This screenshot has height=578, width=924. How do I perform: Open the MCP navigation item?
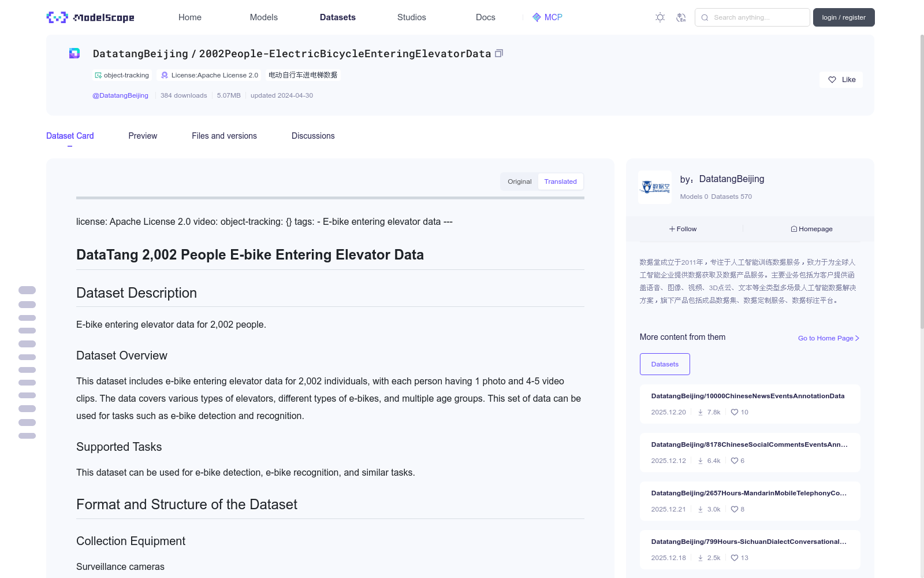click(x=547, y=17)
